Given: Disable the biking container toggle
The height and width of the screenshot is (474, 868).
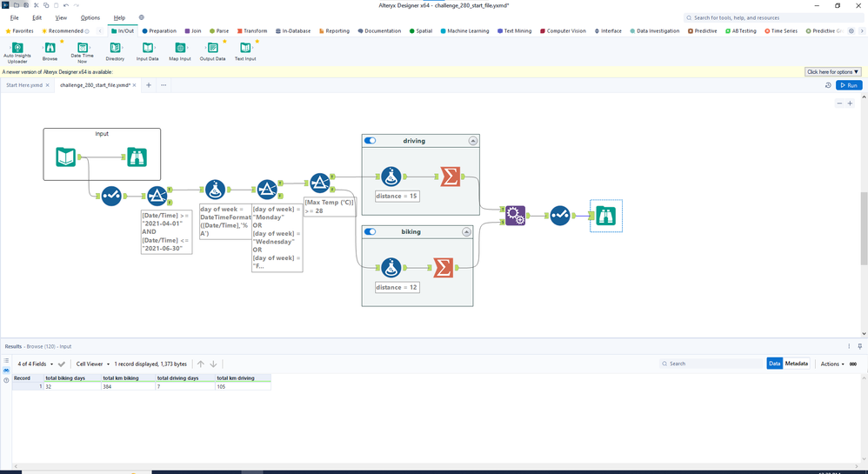Looking at the screenshot, I should [x=370, y=231].
